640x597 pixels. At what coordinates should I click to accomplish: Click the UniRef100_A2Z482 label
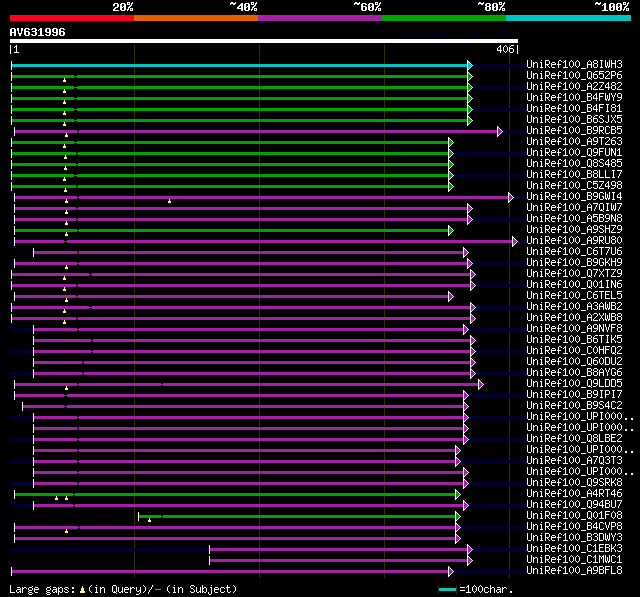(x=574, y=87)
